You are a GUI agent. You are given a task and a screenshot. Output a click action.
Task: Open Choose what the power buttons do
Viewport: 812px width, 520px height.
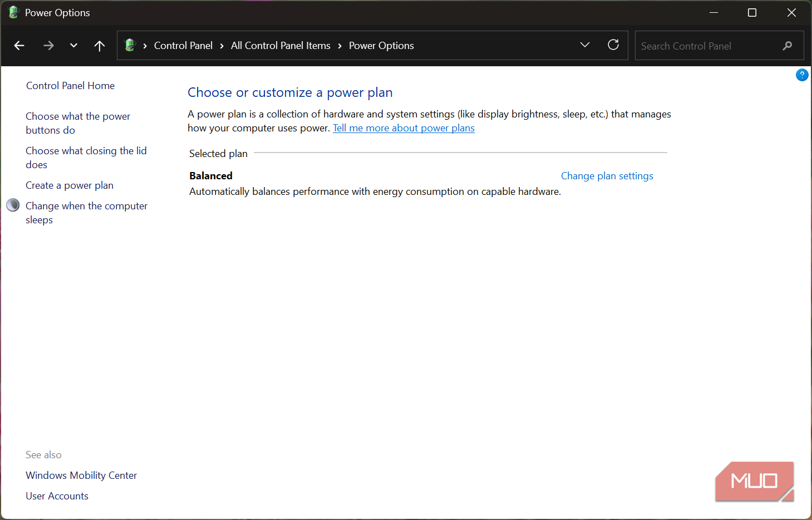coord(78,123)
